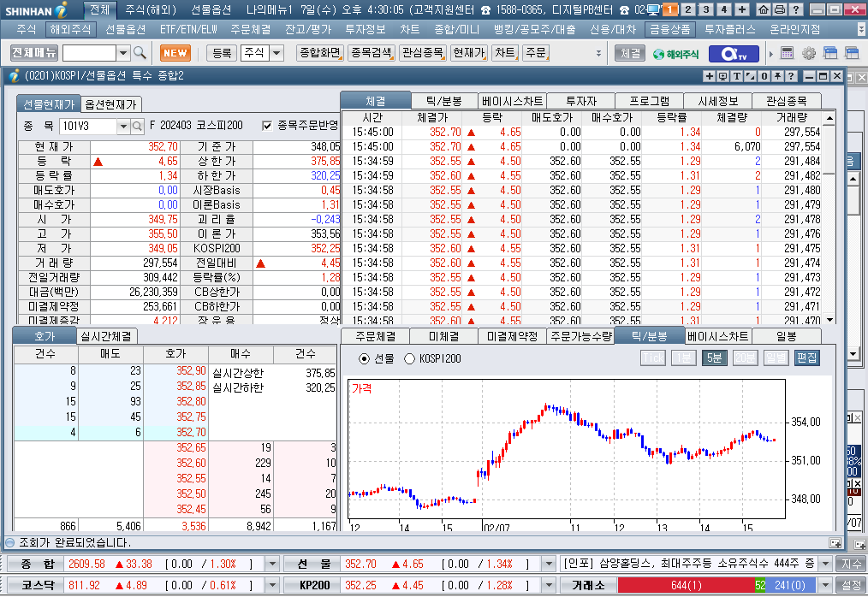Open the alpha TV banner button
This screenshot has width=868, height=597.
[x=734, y=54]
